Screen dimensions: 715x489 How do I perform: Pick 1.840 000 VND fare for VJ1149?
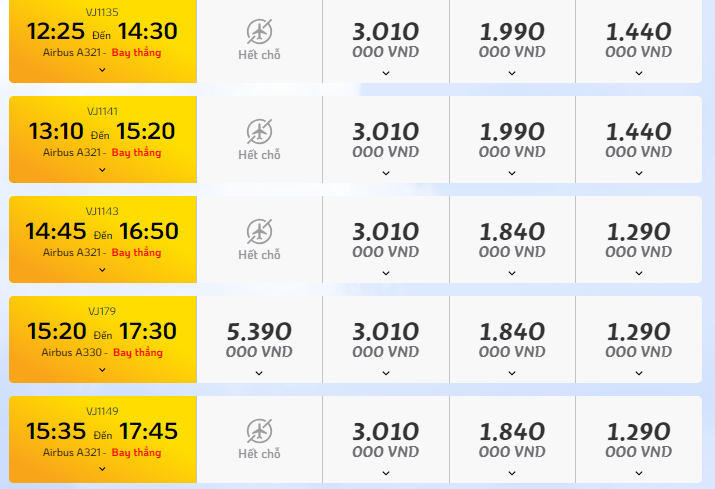coord(512,439)
